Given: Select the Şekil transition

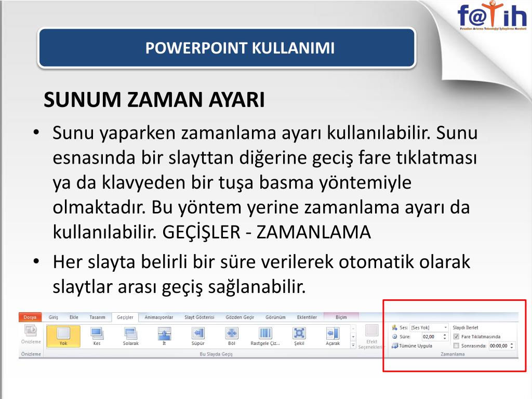Looking at the screenshot, I should pos(299,336).
